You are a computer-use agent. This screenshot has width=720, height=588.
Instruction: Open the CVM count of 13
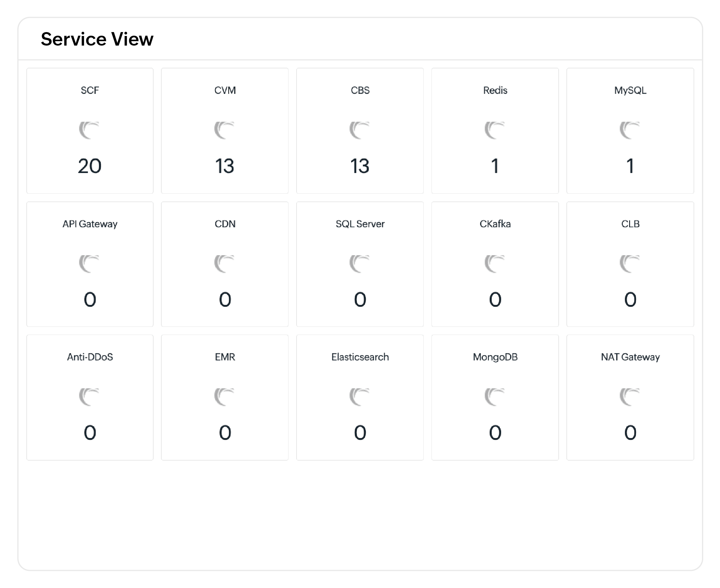pyautogui.click(x=225, y=166)
